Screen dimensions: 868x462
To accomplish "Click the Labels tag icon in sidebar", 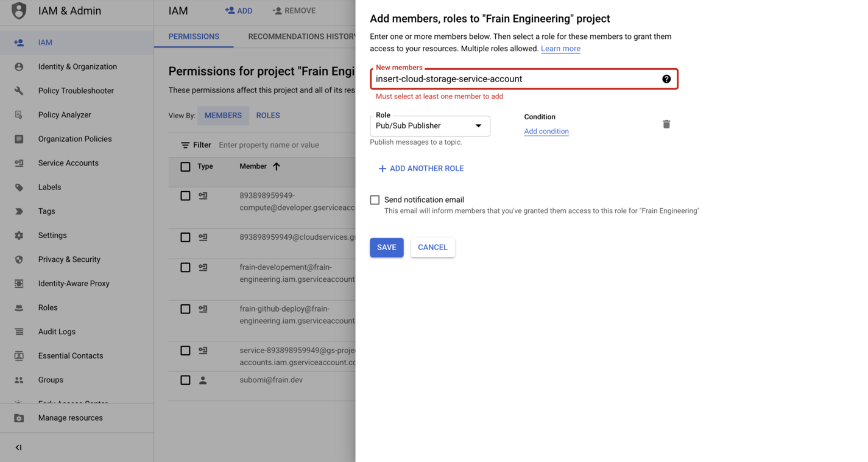I will coord(19,187).
